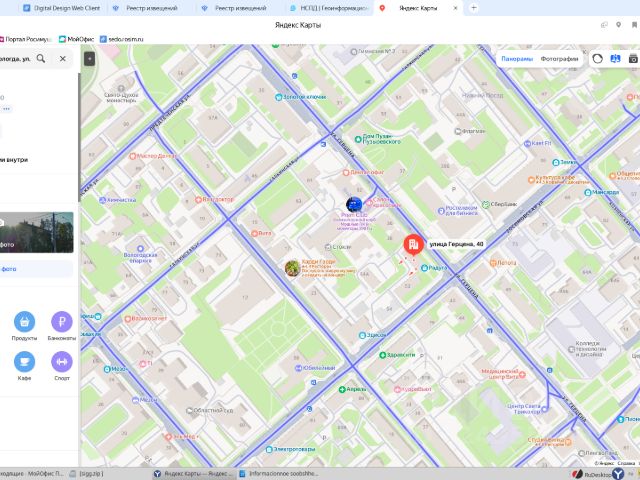Open МойОфис Почта taskbar item
The image size is (640, 480).
point(32,473)
